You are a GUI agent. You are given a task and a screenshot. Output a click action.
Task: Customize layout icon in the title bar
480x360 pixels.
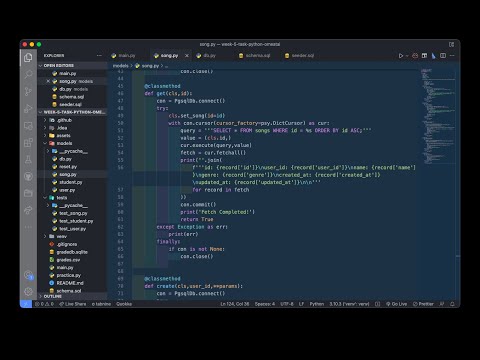pyautogui.click(x=451, y=44)
